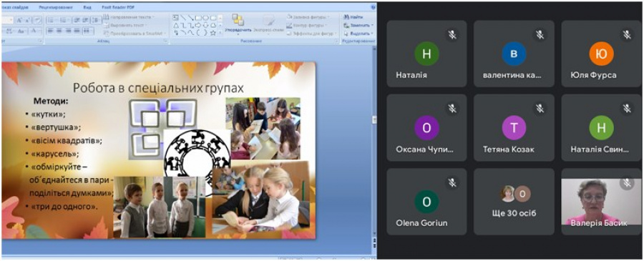
Task: Click the slide pane vertical scrollbar
Action: (374, 144)
